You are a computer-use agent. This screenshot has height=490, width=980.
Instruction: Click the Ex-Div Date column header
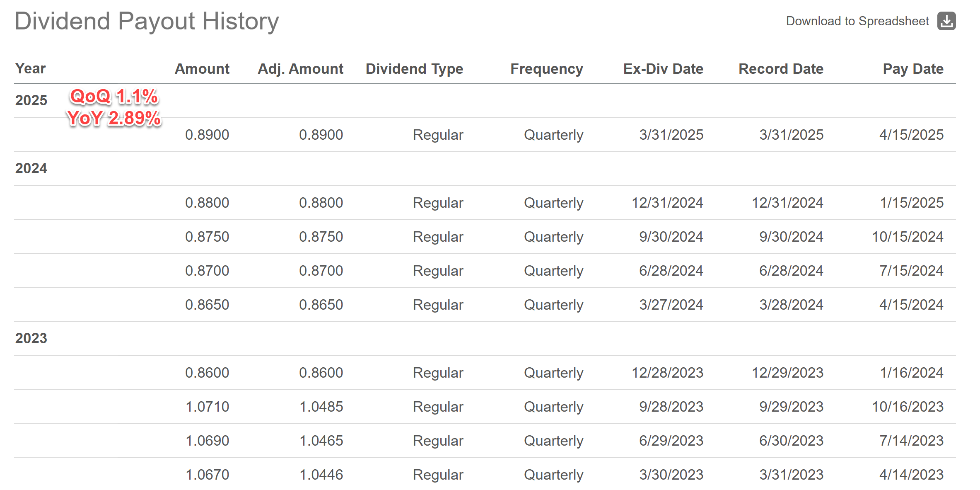click(663, 68)
